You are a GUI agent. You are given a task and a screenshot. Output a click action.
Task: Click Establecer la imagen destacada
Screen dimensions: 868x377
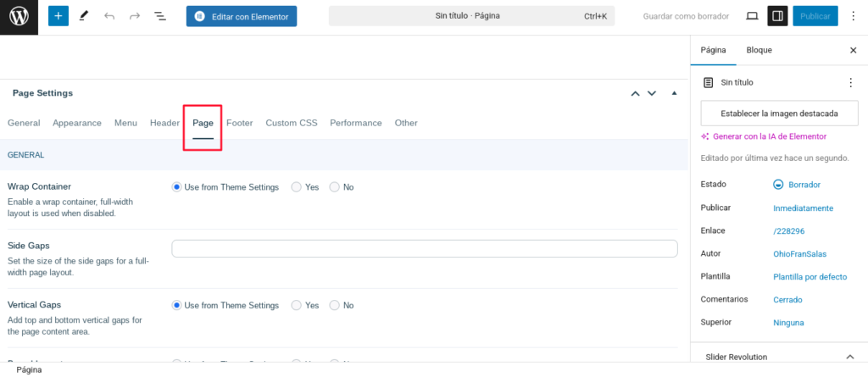780,114
